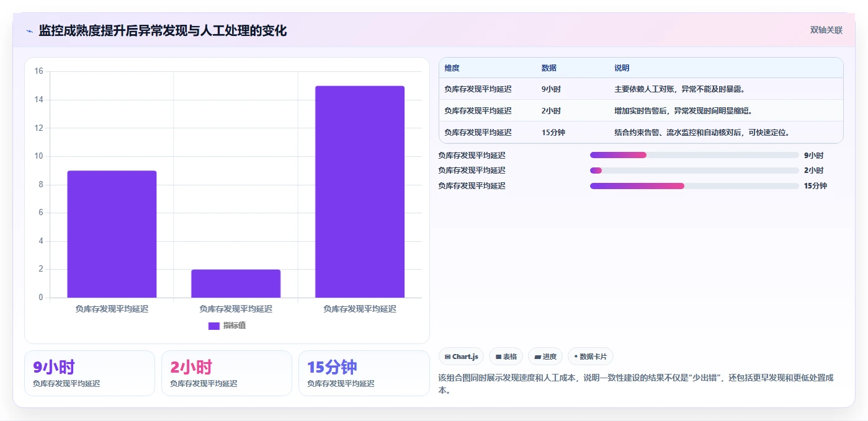Select the 表格 tag label
868x421 pixels.
509,357
